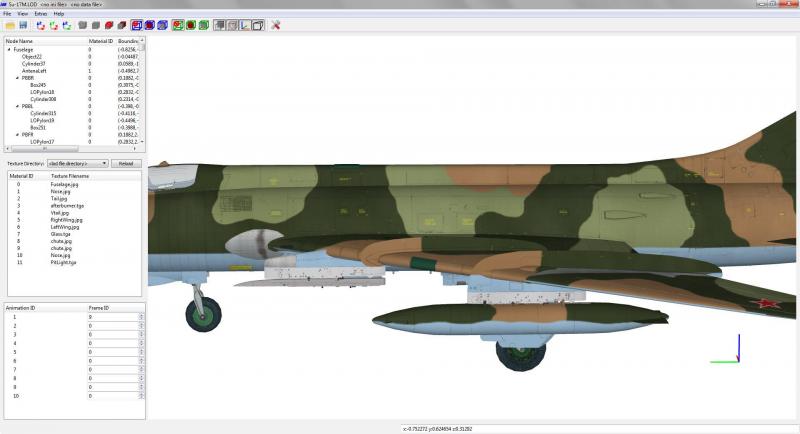Collapse the Fuselage tree node

9,49
